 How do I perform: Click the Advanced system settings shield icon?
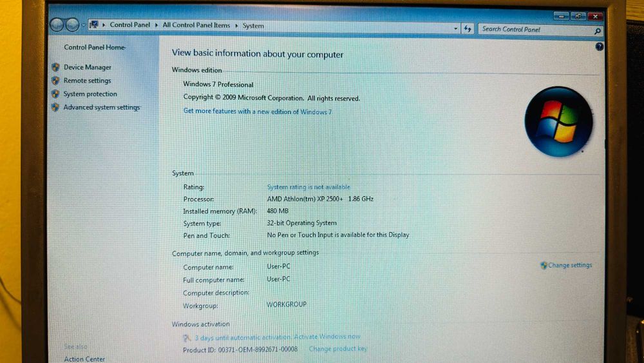click(x=55, y=107)
